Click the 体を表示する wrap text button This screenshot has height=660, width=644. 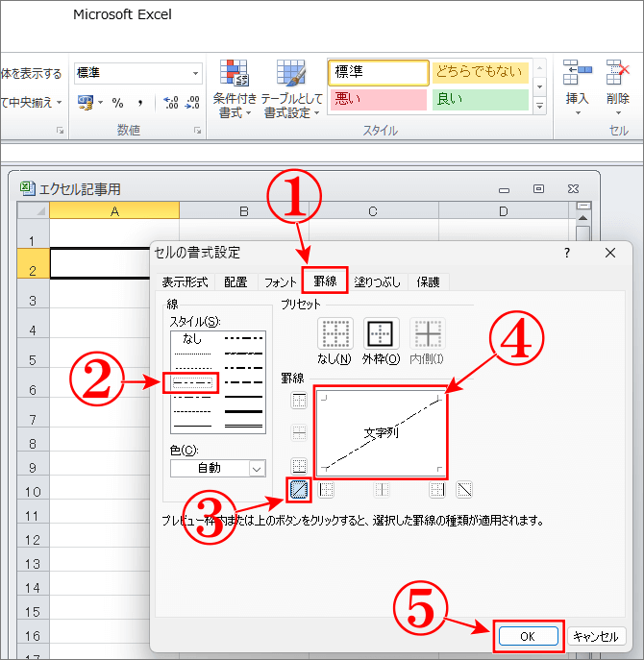(32, 74)
